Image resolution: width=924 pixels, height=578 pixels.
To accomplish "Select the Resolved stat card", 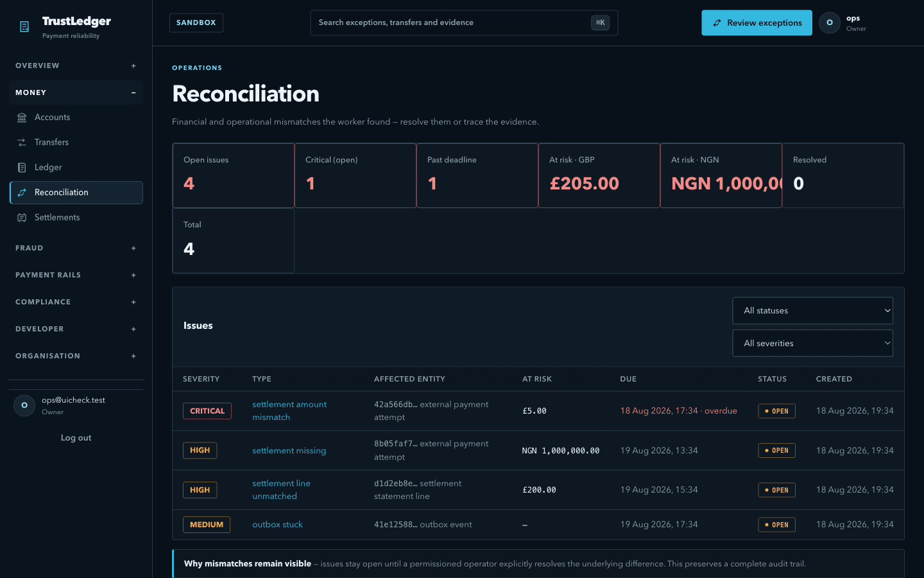I will (x=843, y=175).
